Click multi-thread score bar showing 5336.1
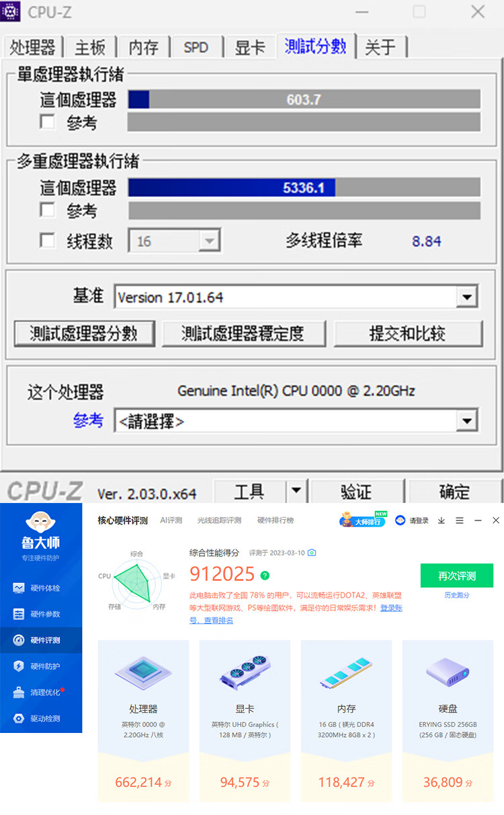This screenshot has width=504, height=815. (x=304, y=188)
